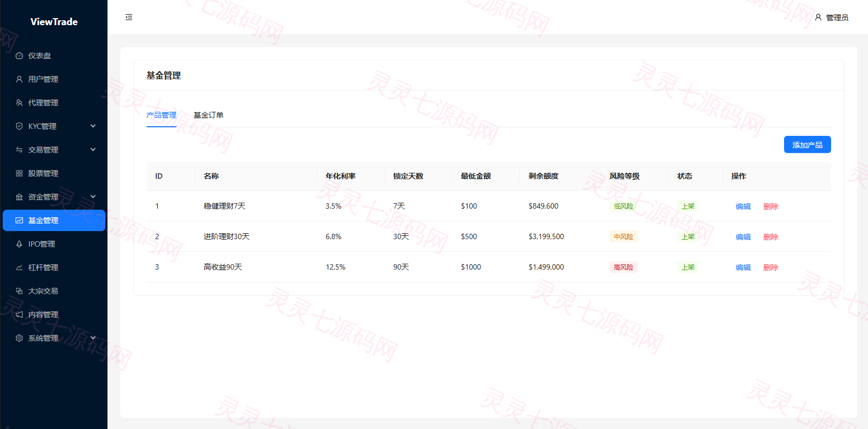Viewport: 868px width, 429px height.
Task: Delete the 稳健理财7天 product
Action: click(x=771, y=206)
